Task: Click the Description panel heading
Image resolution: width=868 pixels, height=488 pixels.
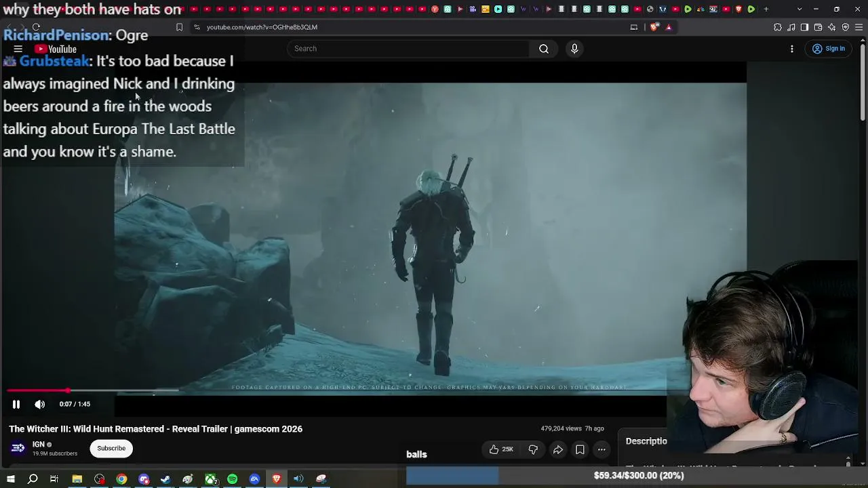Action: 646,441
